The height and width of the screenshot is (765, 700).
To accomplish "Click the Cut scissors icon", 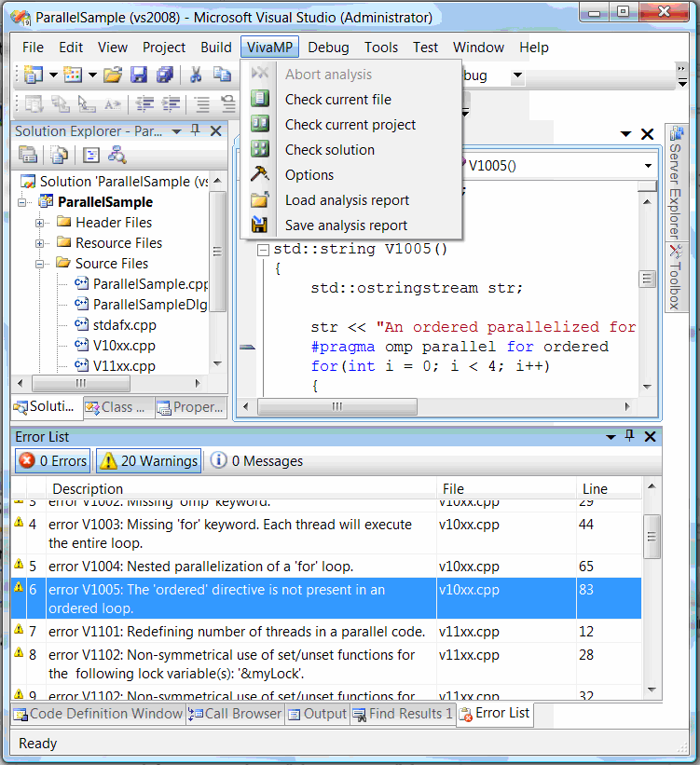I will [196, 75].
